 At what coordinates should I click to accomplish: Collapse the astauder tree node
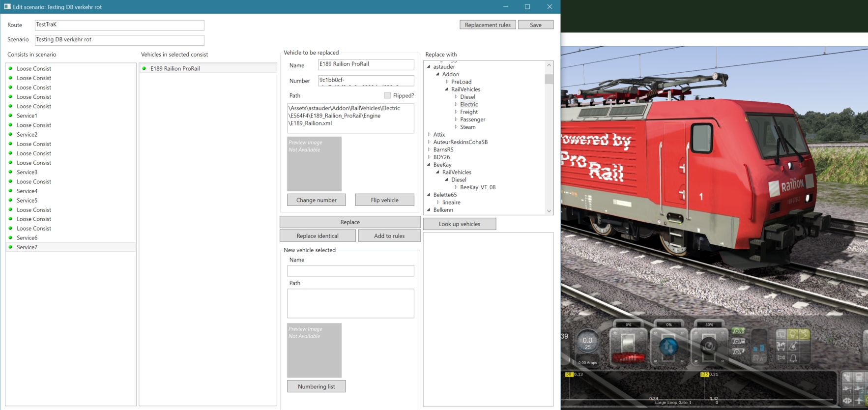pyautogui.click(x=429, y=67)
